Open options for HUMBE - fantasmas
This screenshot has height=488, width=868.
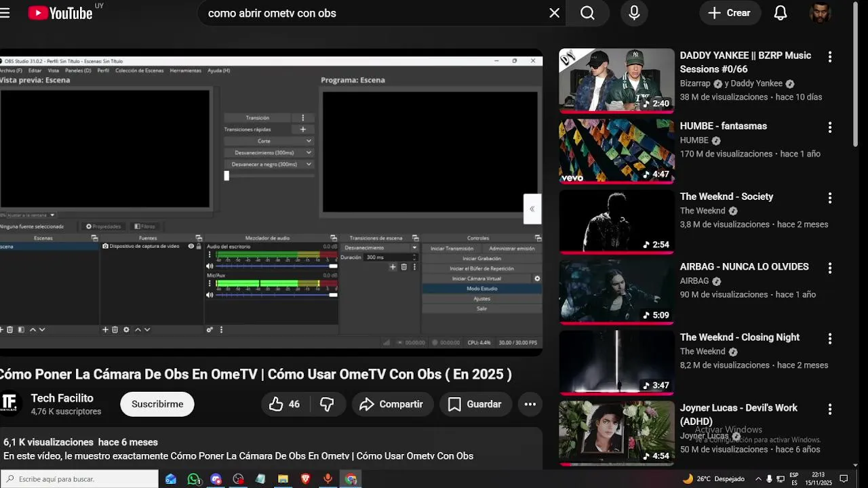click(x=829, y=127)
